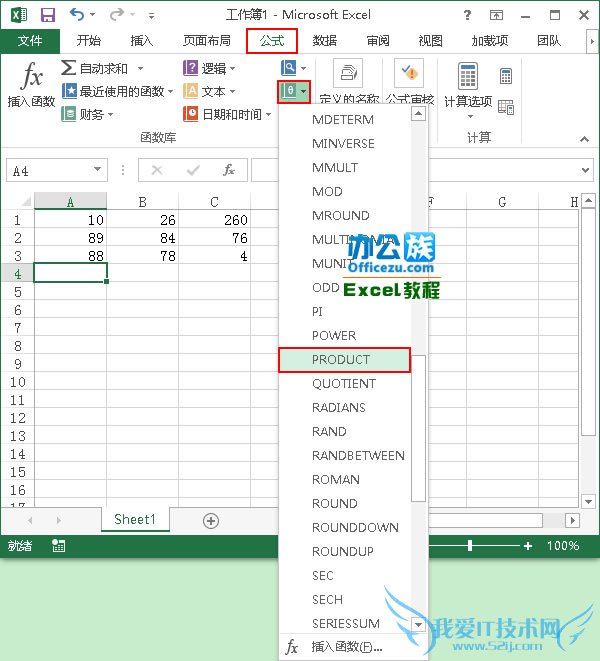Click the Excel application icon
600x661 pixels.
pyautogui.click(x=19, y=15)
